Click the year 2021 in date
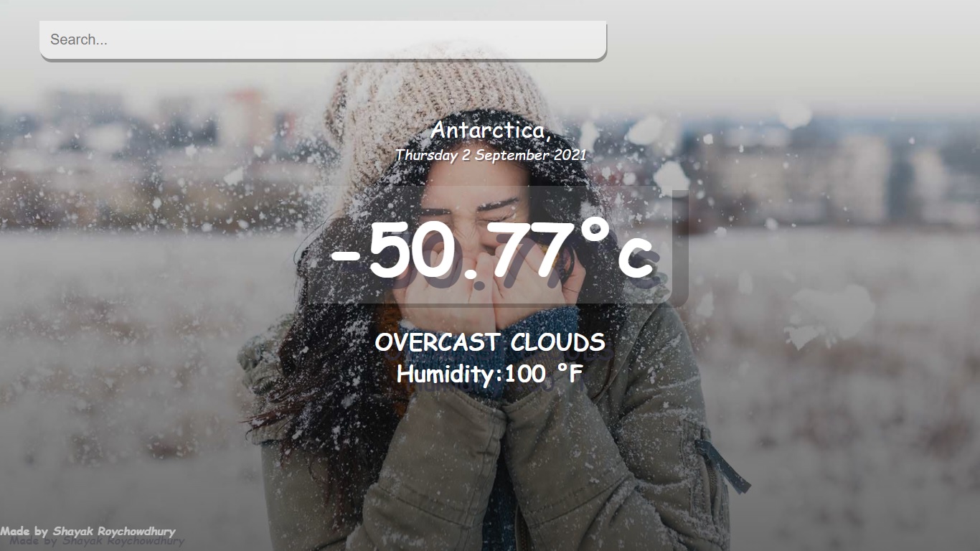 [x=570, y=154]
